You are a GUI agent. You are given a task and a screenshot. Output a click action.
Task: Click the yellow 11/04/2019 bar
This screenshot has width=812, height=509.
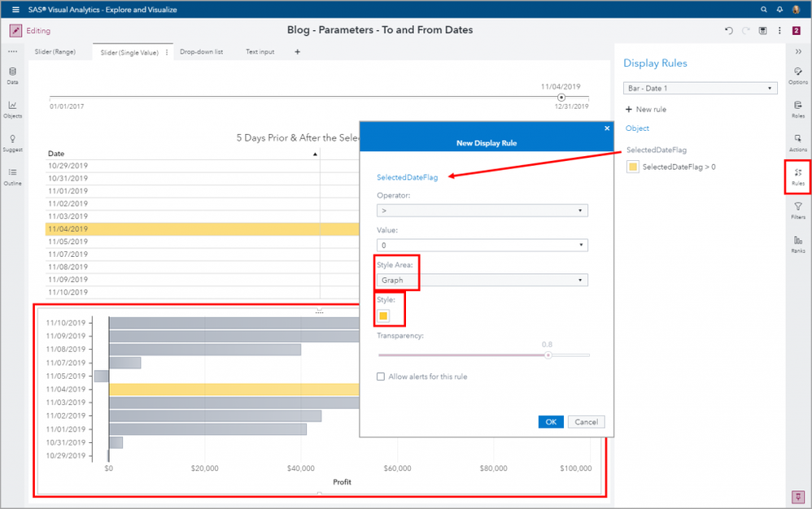click(x=234, y=389)
